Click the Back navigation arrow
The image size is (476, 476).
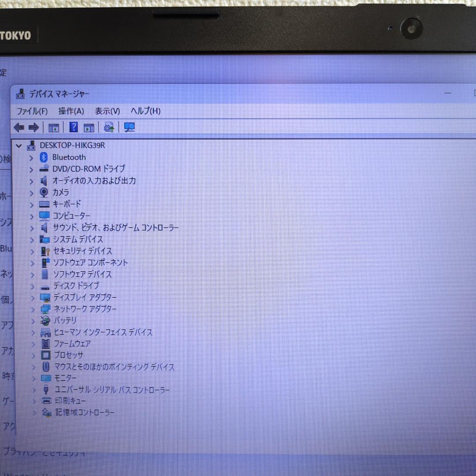(x=18, y=127)
